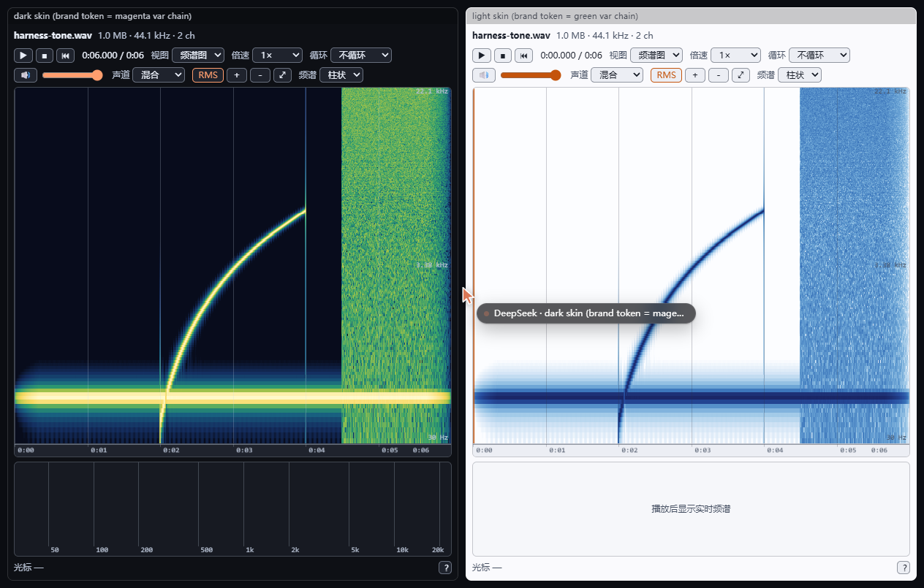Click the 0:02 timeline mark, dark skin
The height and width of the screenshot is (588, 924).
171,451
